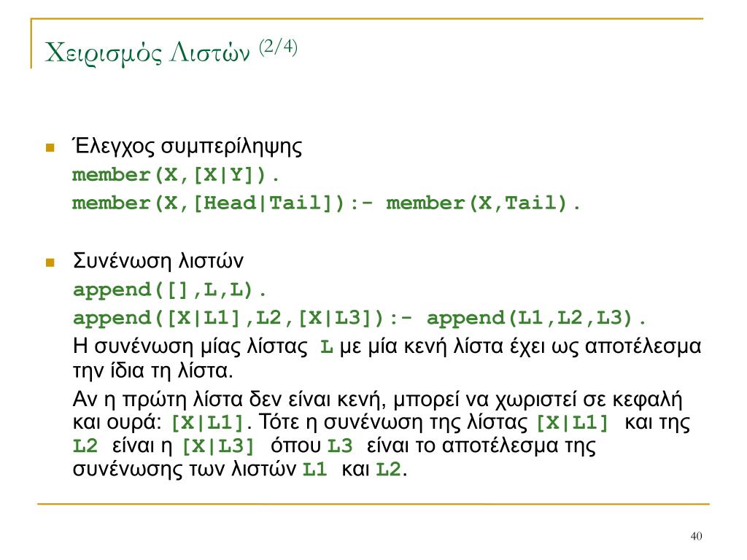Click the green '[X|L3]' in the paragraph
Image resolution: width=747 pixels, height=560 pixels.
[219, 446]
